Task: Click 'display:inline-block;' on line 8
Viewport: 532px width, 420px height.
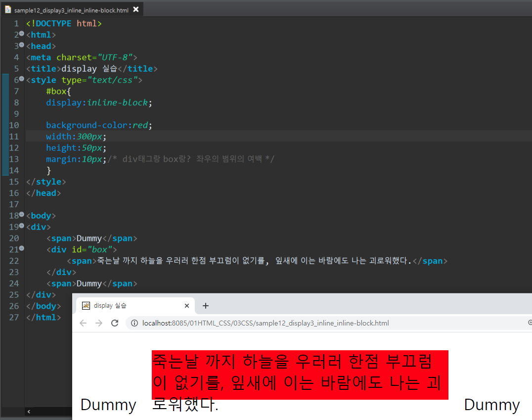Action: click(x=99, y=102)
